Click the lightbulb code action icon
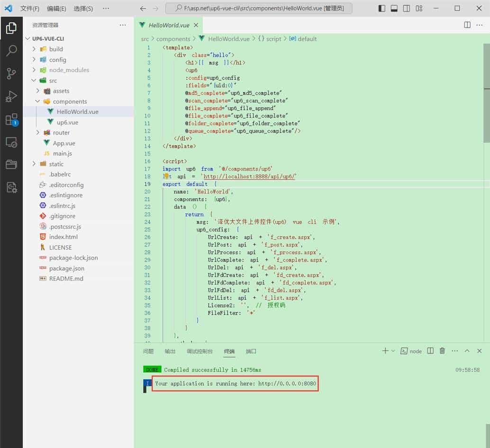Viewport: 490px width, 448px height. [166, 176]
